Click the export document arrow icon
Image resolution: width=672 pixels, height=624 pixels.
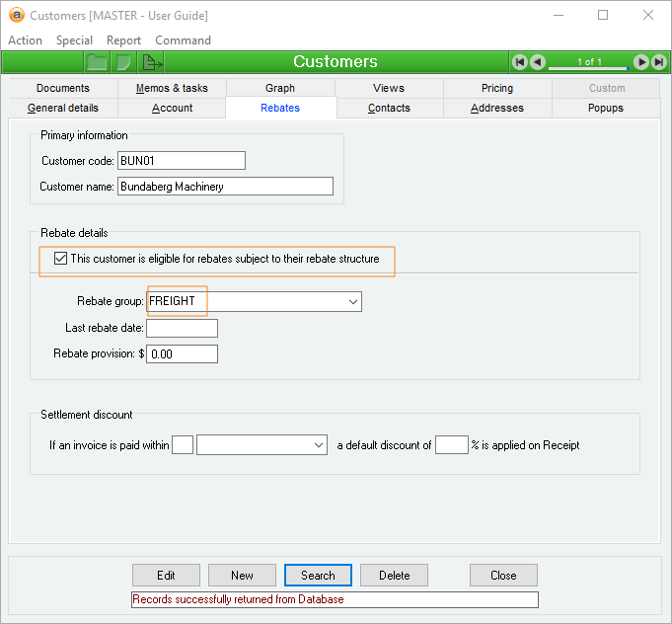point(152,62)
